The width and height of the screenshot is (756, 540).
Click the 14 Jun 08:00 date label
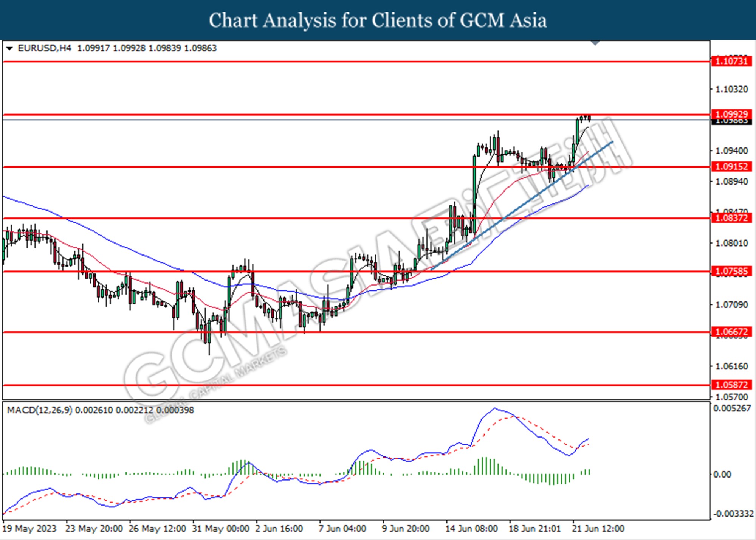pos(471,528)
